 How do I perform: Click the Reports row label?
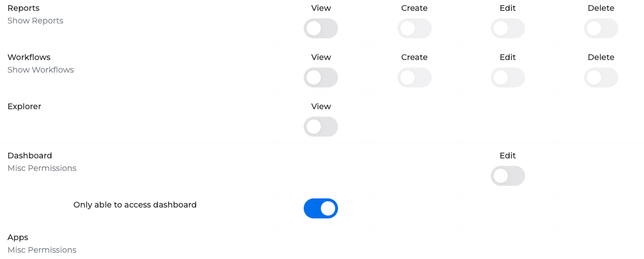[23, 8]
